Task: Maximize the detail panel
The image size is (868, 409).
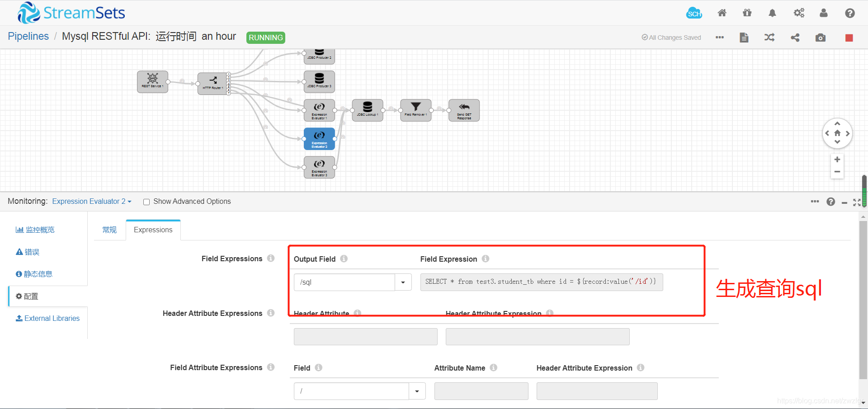Action: pos(857,202)
